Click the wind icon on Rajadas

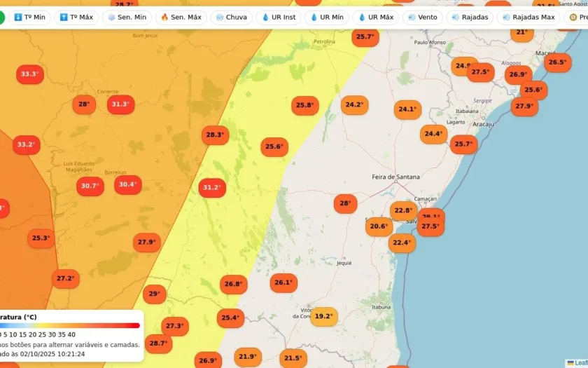pos(456,18)
